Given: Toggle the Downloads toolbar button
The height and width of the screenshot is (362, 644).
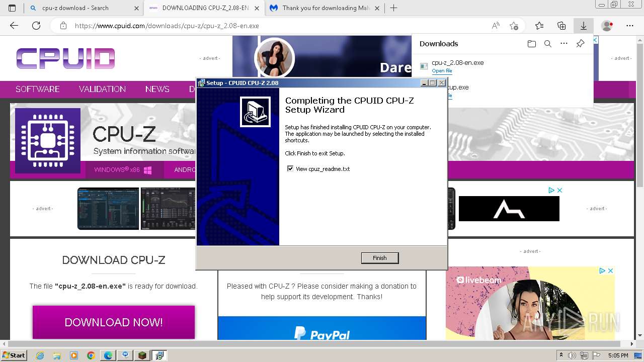Looking at the screenshot, I should click(584, 26).
